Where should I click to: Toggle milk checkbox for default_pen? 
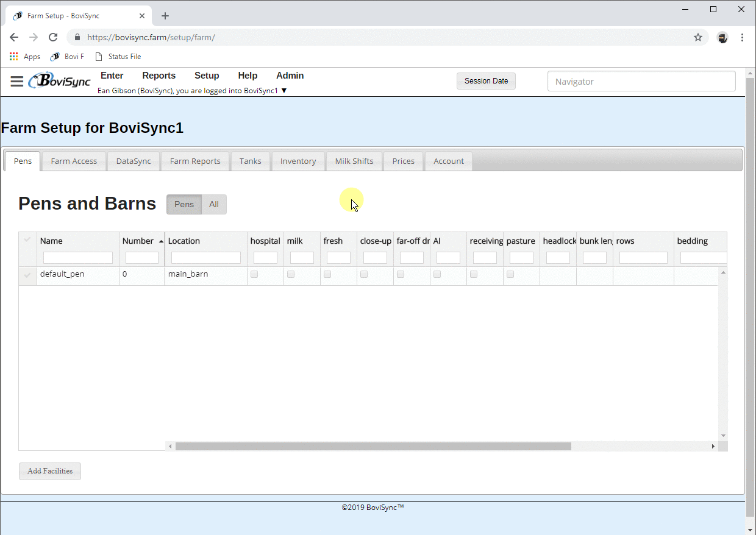point(291,274)
